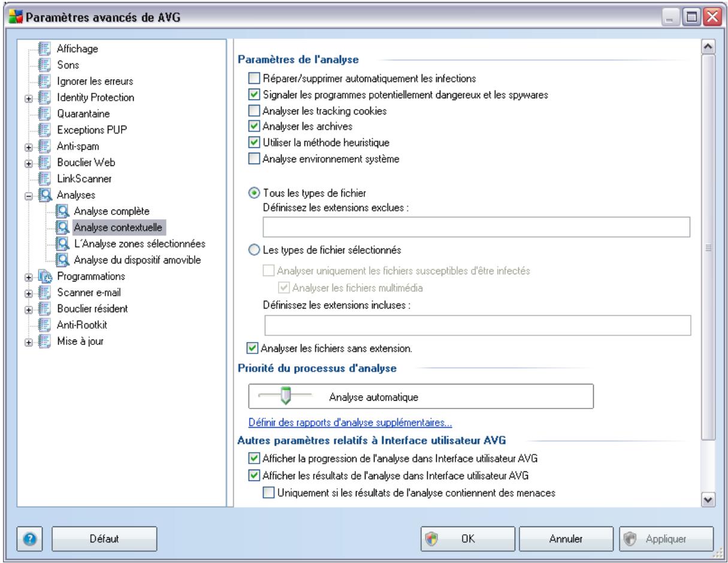Image resolution: width=728 pixels, height=563 pixels.
Task: Click the analysis priority slider handle
Action: 286,396
